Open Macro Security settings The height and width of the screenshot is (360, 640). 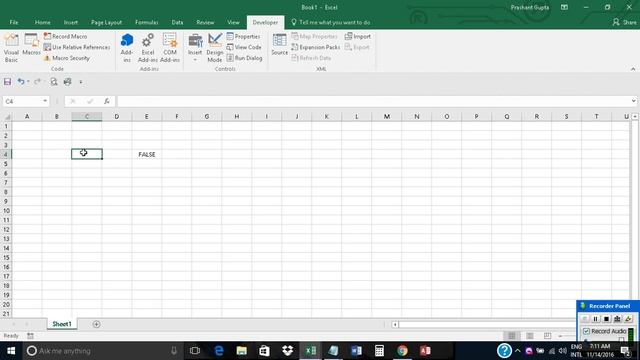[x=67, y=58]
